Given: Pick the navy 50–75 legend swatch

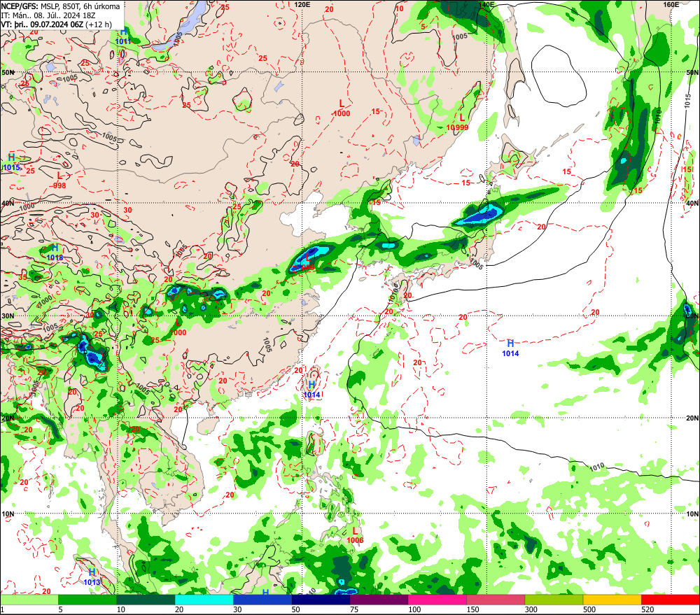Looking at the screenshot, I should pos(321,600).
